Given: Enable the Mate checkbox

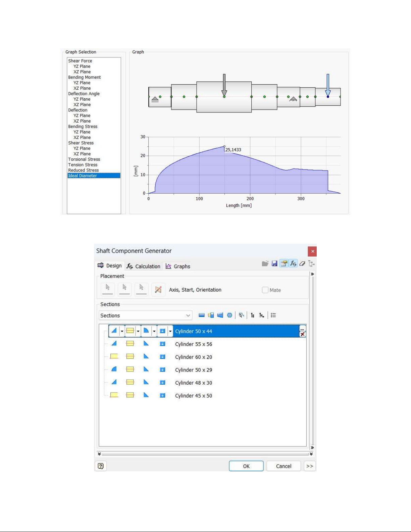Looking at the screenshot, I should (x=265, y=290).
